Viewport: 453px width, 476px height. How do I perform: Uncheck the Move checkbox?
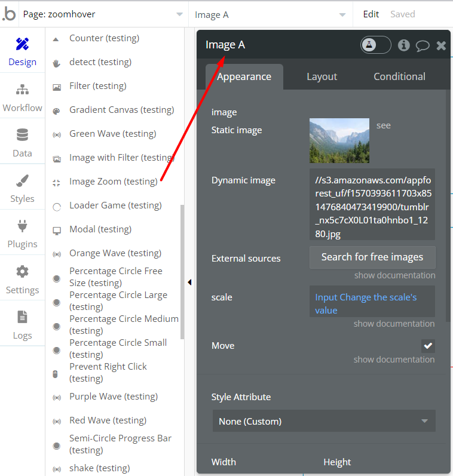(428, 346)
